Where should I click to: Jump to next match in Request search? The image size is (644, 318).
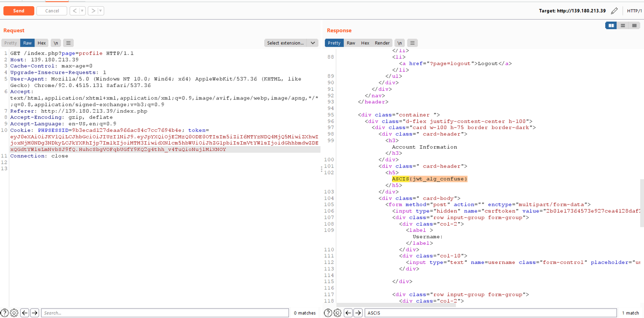pyautogui.click(x=34, y=313)
